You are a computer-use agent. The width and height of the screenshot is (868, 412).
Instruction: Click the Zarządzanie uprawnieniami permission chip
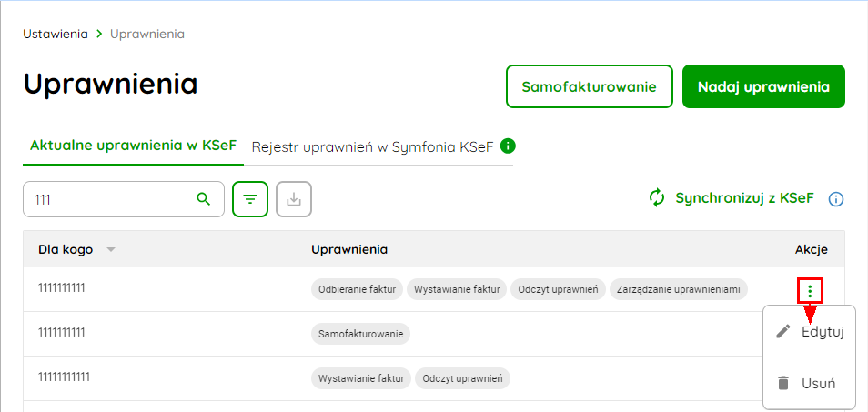679,289
